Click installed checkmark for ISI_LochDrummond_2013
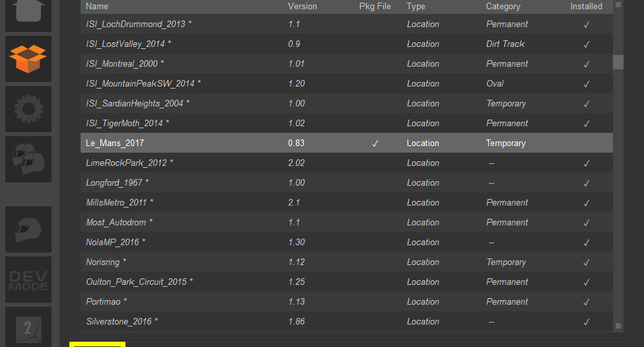Screen dimensions: 644x347 point(586,24)
